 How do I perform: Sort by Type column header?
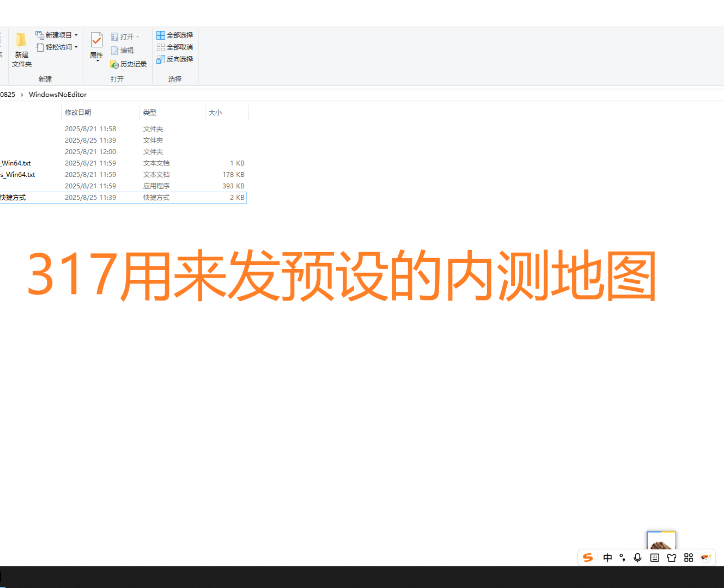coord(150,112)
